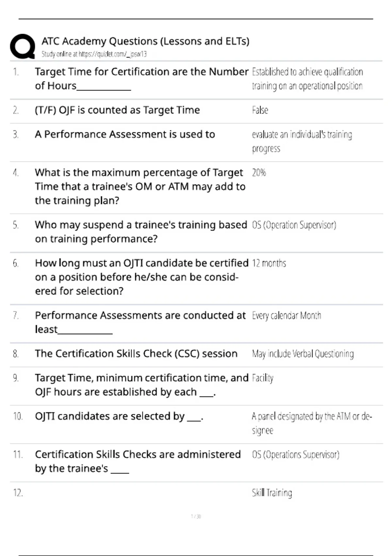
Task: Select the question 'A Performance Assessment is used to'
Action: (x=125, y=134)
